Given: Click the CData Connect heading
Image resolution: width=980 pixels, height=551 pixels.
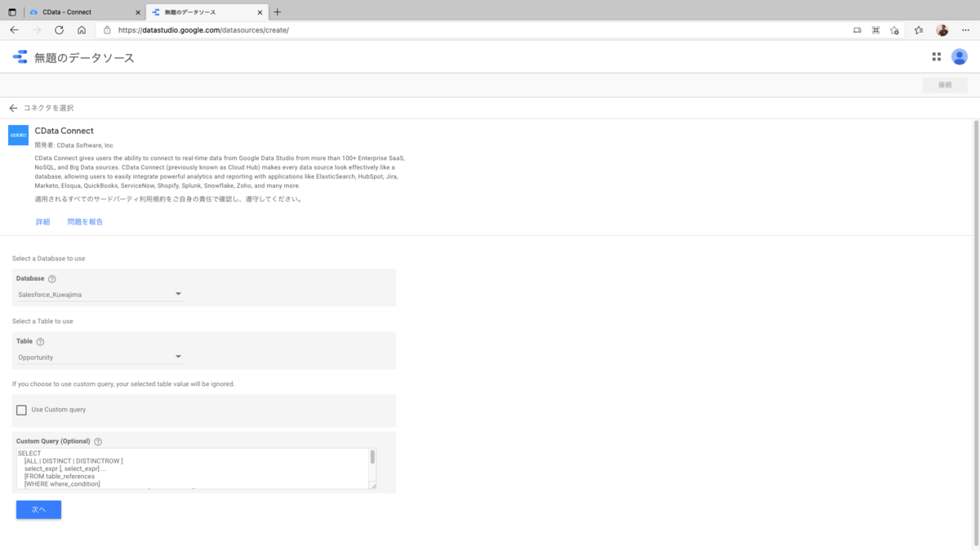Looking at the screenshot, I should (65, 131).
